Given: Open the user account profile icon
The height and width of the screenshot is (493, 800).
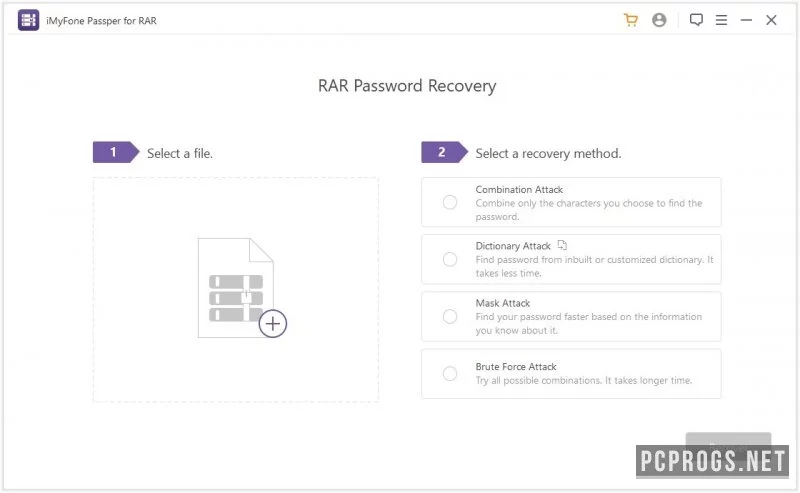Looking at the screenshot, I should pyautogui.click(x=659, y=20).
